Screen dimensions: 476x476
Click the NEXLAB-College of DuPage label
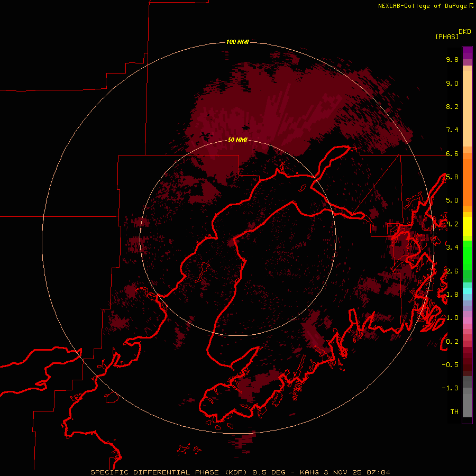[x=424, y=6]
